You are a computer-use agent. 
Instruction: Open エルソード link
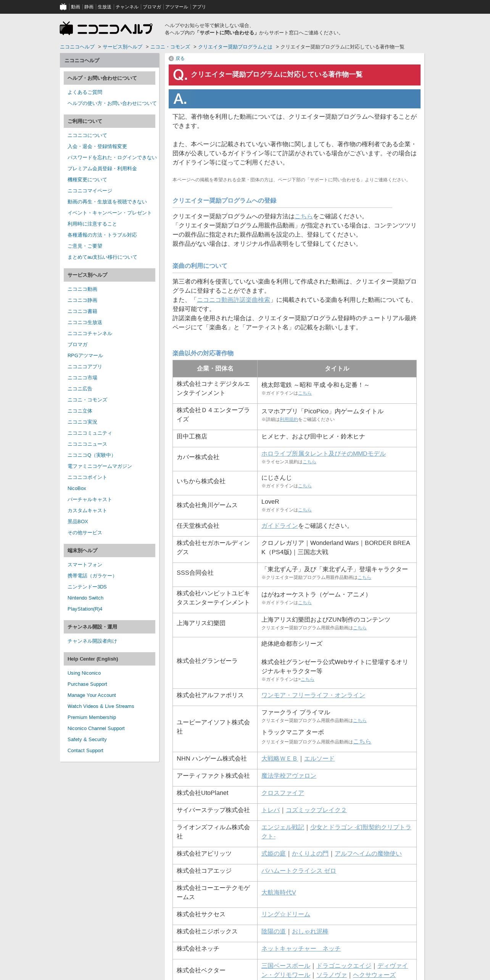tap(319, 759)
